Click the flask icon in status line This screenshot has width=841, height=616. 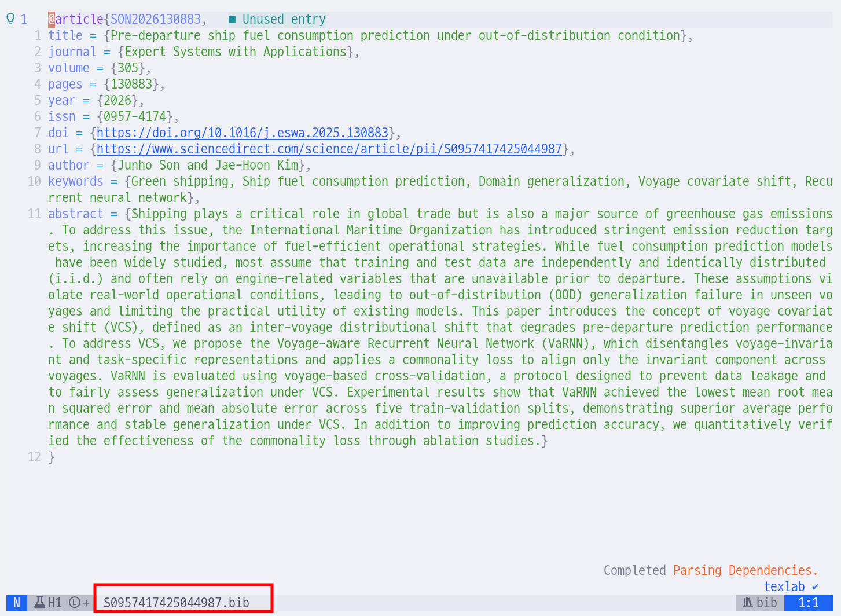click(x=39, y=603)
